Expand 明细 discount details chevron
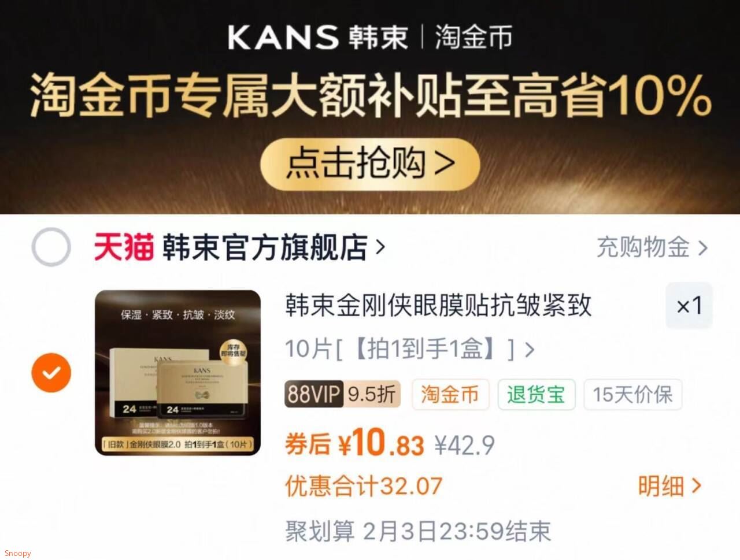This screenshot has width=740, height=560. [670, 486]
